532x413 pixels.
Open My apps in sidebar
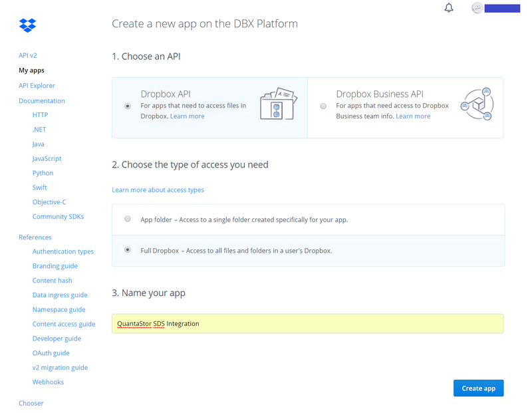coord(31,70)
